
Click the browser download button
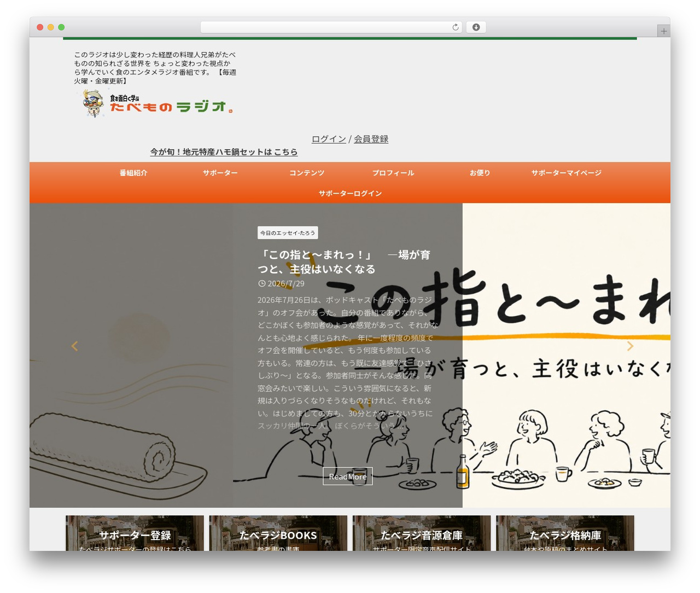(476, 27)
